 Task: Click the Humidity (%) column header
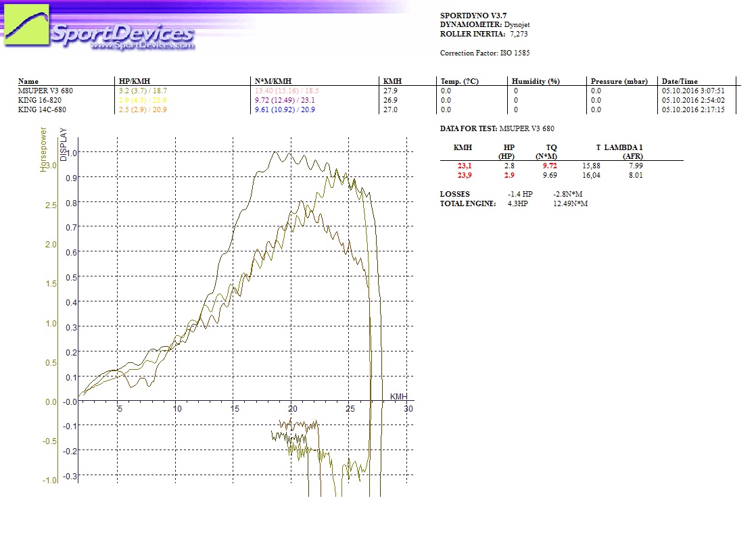click(x=536, y=81)
